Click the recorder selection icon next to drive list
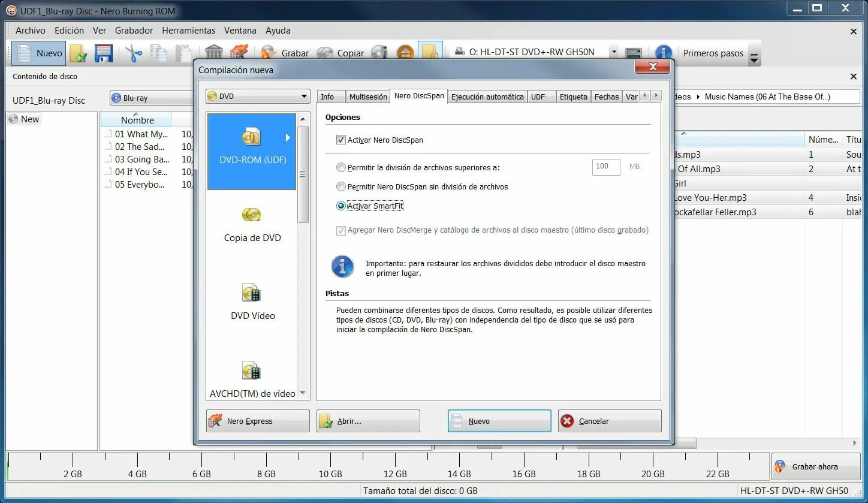 pos(634,53)
